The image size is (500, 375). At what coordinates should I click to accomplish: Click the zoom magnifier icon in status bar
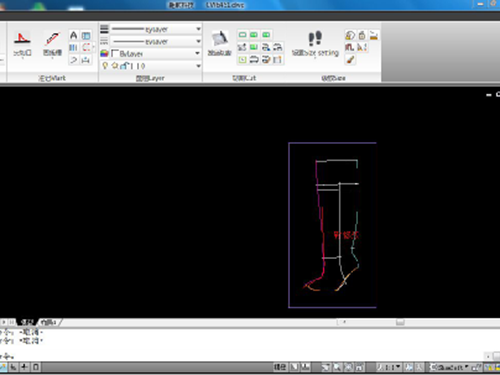tap(337, 367)
